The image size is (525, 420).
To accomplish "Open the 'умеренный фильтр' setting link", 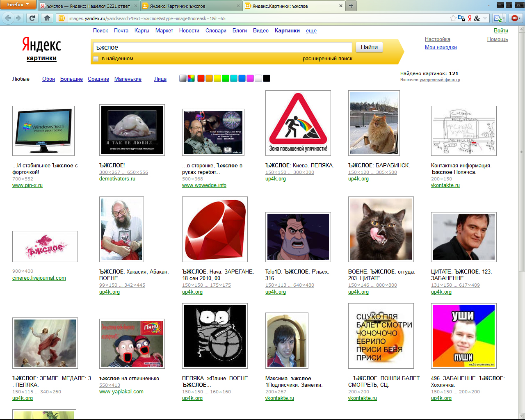I will coord(440,80).
